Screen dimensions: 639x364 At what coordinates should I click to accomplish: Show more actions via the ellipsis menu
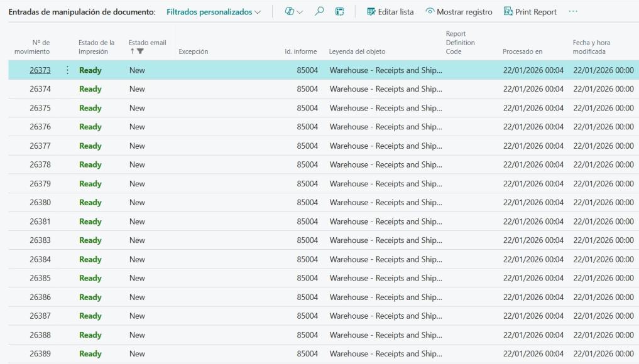click(x=572, y=12)
